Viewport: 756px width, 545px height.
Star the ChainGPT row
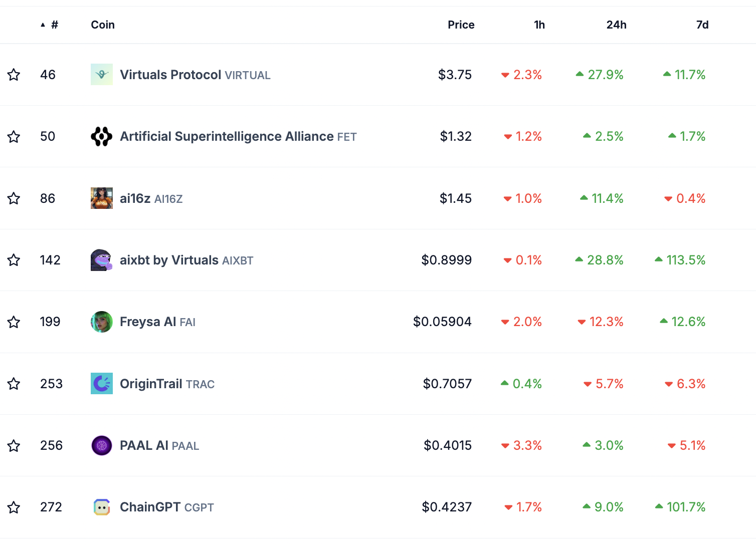click(14, 507)
